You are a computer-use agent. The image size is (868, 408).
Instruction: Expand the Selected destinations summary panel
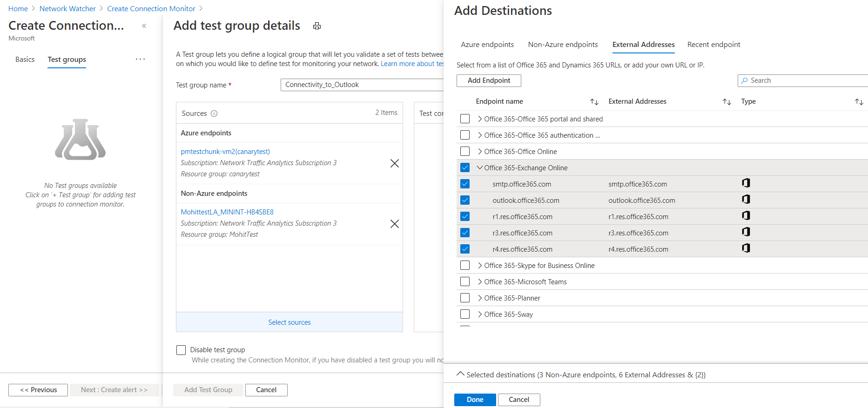[460, 374]
